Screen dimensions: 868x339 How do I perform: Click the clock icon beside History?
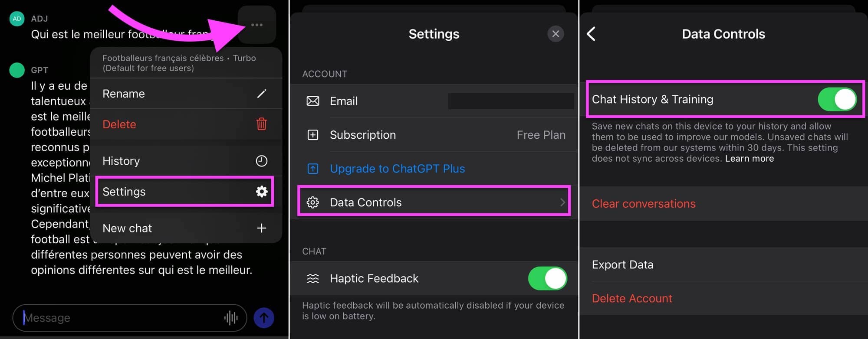262,161
